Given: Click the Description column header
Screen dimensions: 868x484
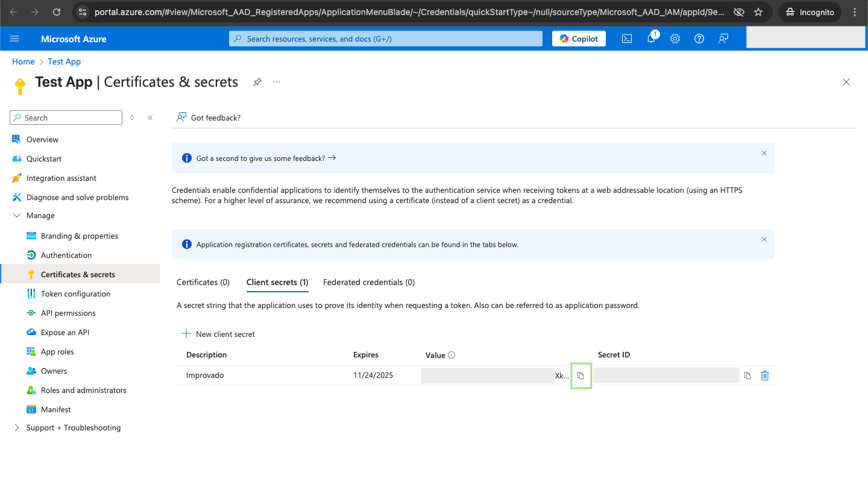Looking at the screenshot, I should point(207,354).
